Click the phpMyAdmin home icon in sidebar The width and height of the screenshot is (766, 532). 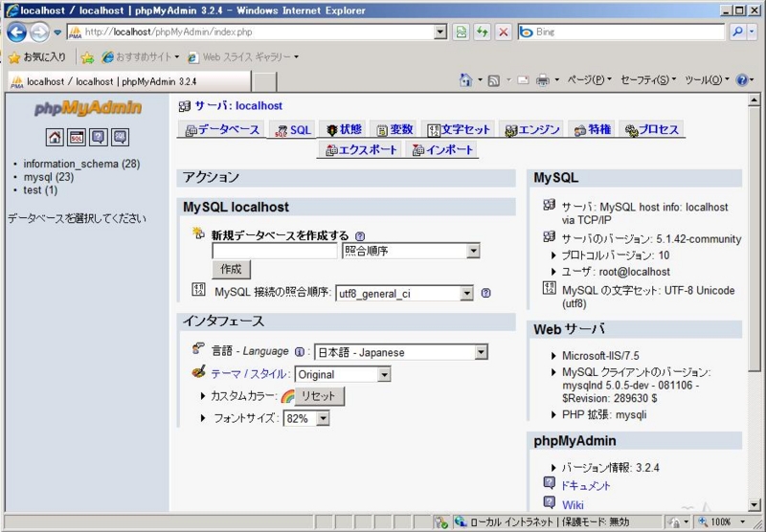pos(55,137)
